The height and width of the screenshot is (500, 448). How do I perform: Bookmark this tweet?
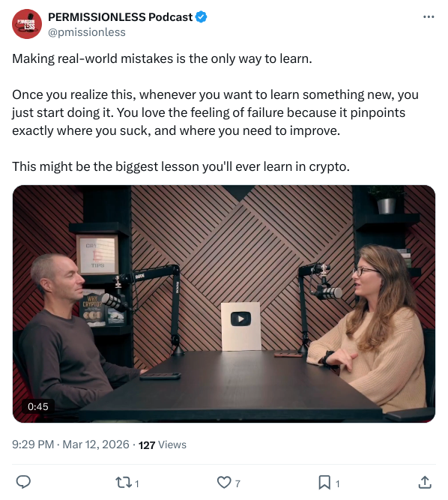point(324,482)
